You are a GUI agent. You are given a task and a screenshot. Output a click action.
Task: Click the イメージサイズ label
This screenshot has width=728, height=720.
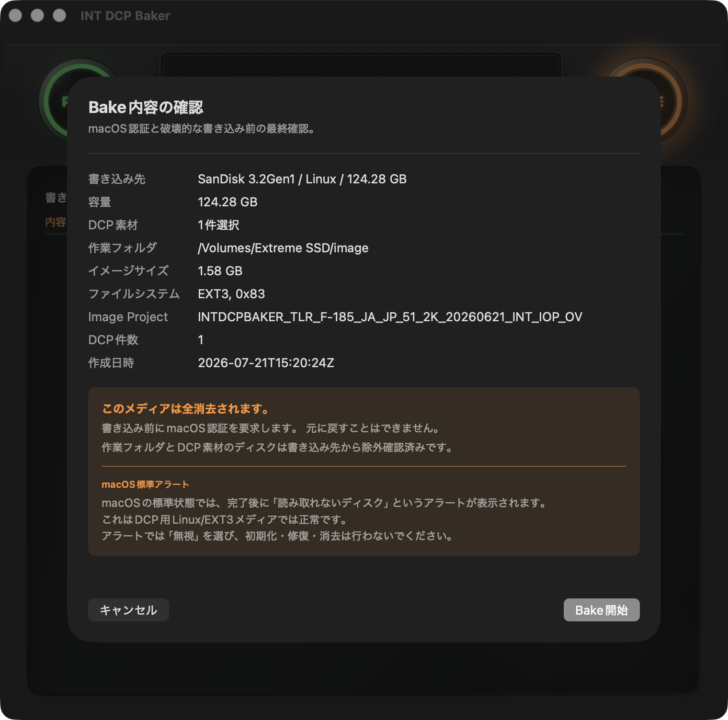[128, 271]
